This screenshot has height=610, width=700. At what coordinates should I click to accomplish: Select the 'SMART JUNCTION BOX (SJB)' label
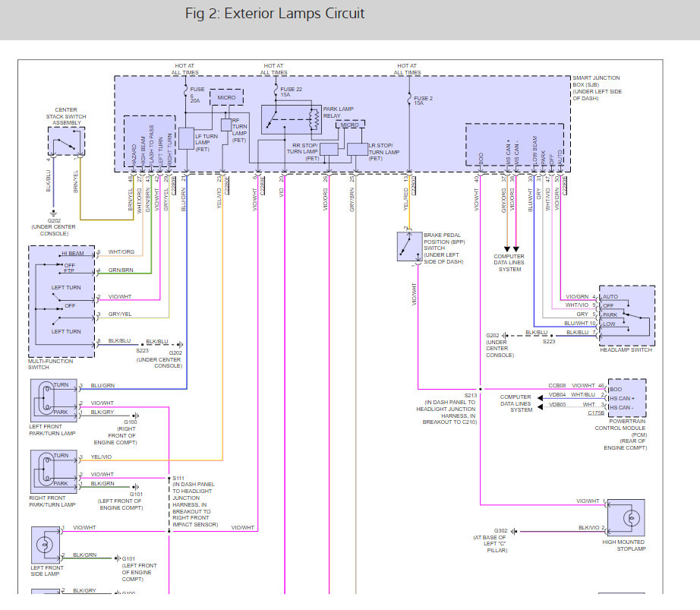point(597,81)
